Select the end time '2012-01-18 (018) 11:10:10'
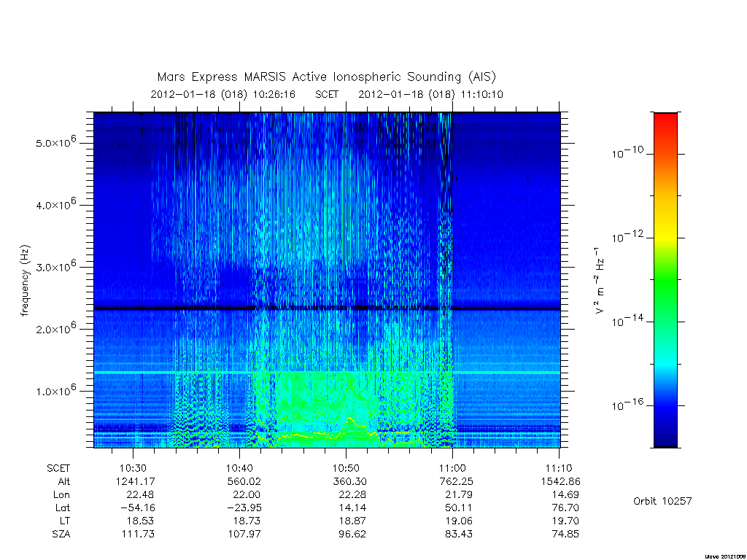This screenshot has width=747, height=560. 430,94
